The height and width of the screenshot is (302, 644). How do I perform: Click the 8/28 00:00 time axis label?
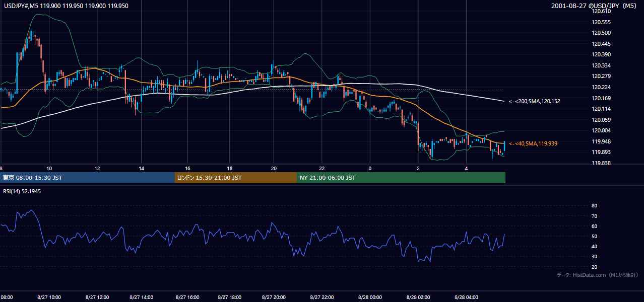click(369, 297)
